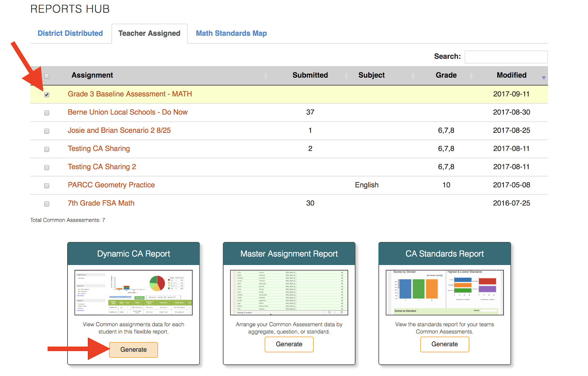Click the Assignment column header
Image resolution: width=588 pixels, height=376 pixels.
92,75
